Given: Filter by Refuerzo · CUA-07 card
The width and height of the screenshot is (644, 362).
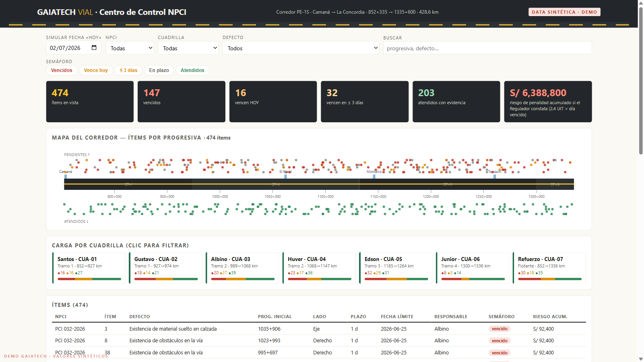Looking at the screenshot, I should [x=549, y=268].
